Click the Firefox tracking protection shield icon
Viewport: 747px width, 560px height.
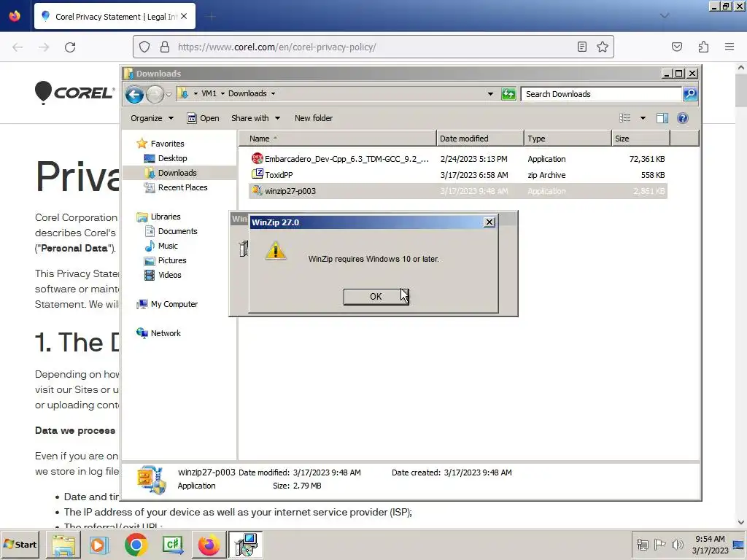[144, 47]
